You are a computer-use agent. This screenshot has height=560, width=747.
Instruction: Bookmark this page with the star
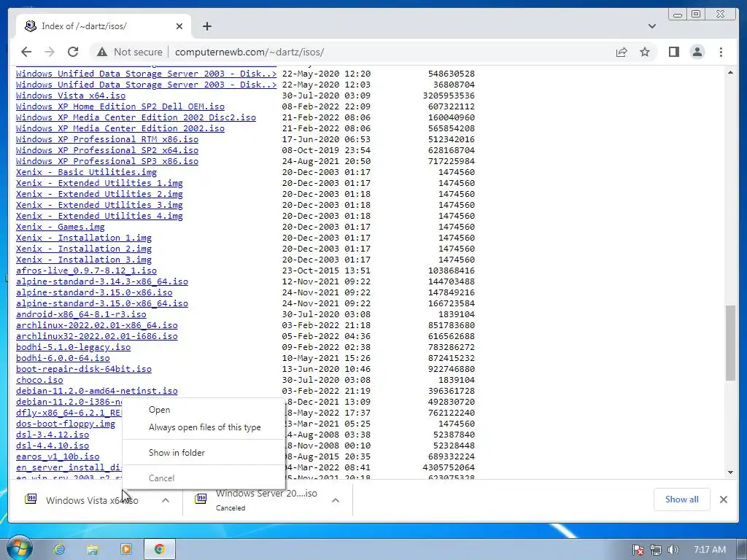645,52
